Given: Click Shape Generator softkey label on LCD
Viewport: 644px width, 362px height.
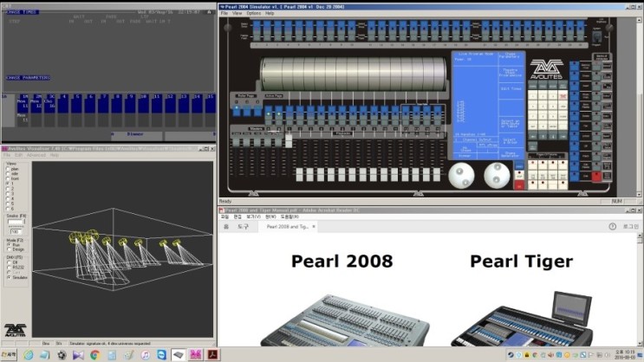Looking at the screenshot, I should point(511,154).
